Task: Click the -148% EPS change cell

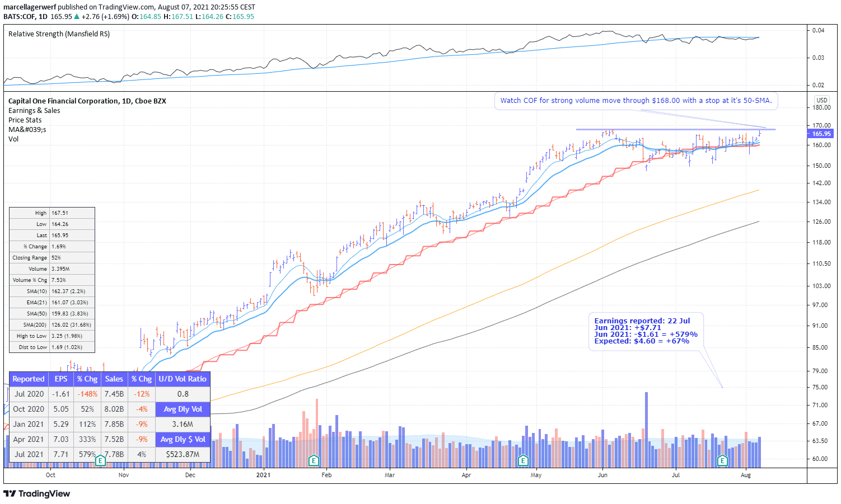Action: [x=87, y=394]
